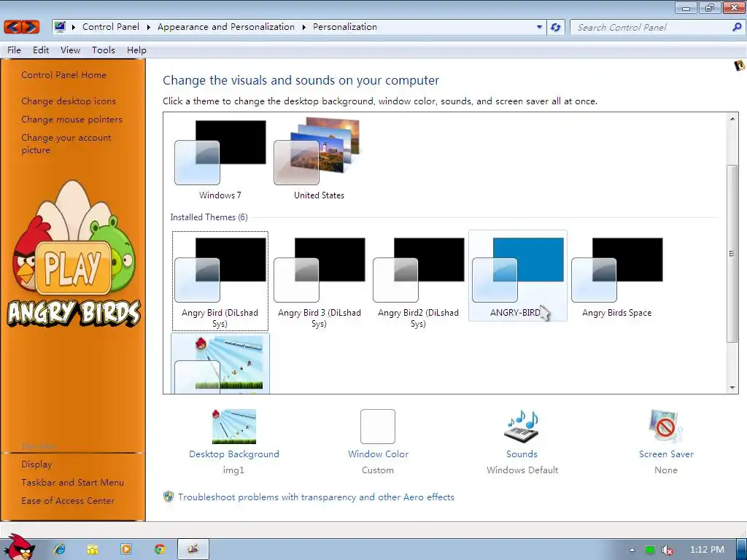
Task: Click the theme list scroll-down arrow
Action: point(732,388)
